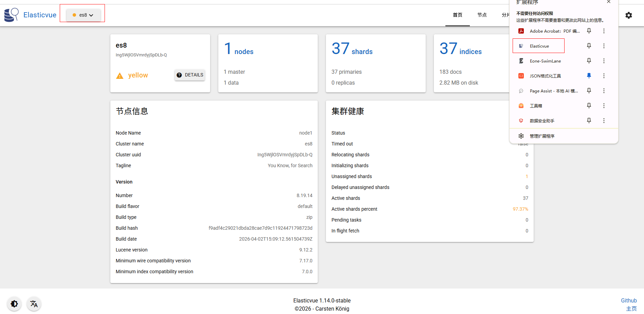Click the manage extensions gear icon
Screen dimensions: 644x314
(521, 136)
